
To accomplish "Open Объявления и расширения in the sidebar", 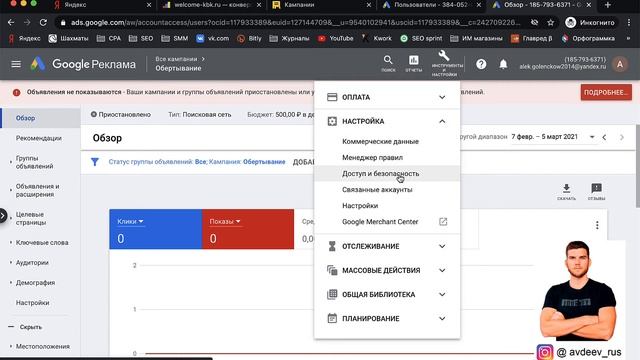I will tap(38, 190).
